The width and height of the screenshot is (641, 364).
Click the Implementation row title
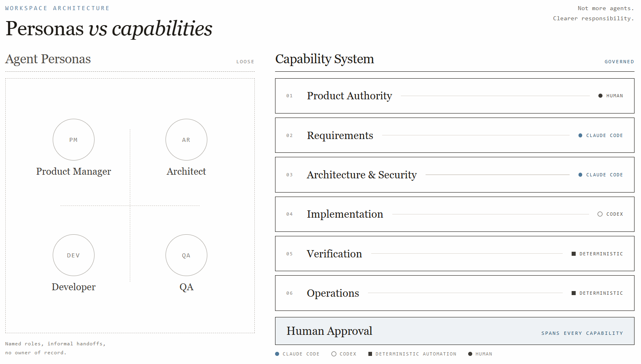(x=345, y=214)
